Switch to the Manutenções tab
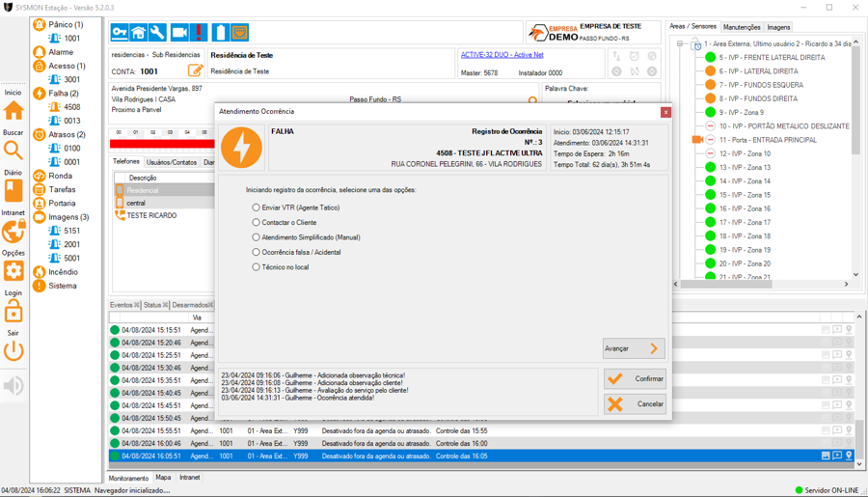868x497 pixels. pos(742,27)
